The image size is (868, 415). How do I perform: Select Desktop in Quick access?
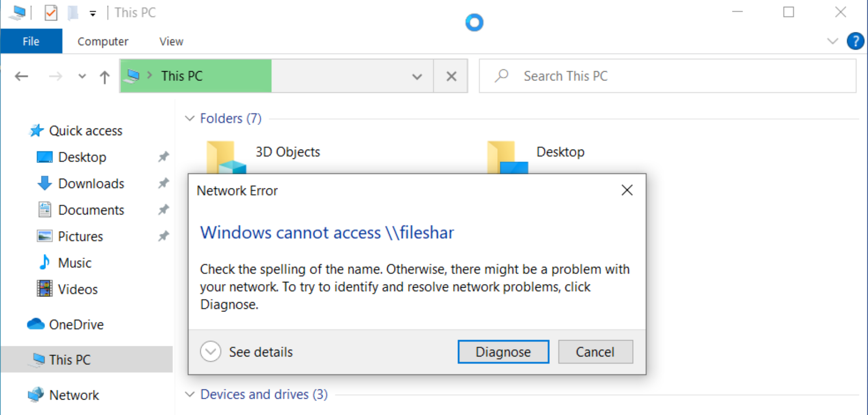coord(82,157)
